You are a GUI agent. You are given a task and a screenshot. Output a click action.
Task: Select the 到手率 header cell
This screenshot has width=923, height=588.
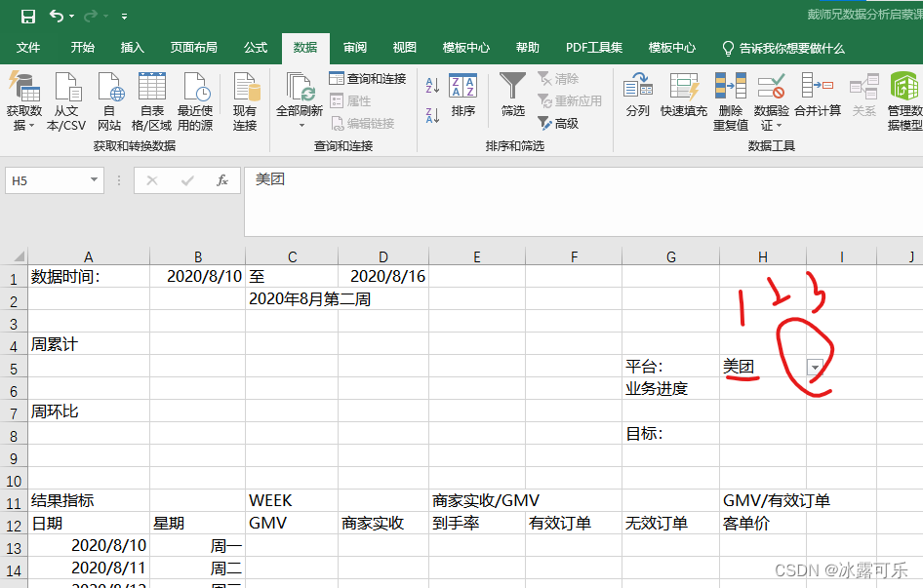(x=477, y=523)
